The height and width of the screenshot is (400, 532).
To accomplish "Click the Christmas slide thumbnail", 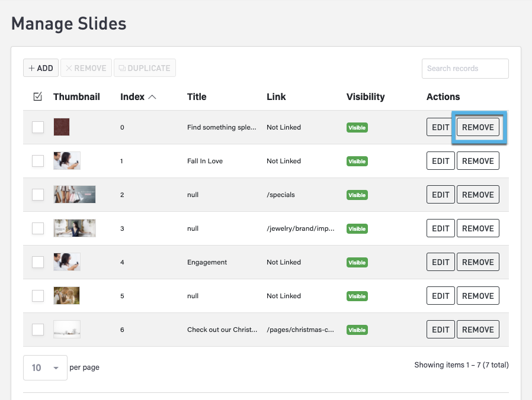I will [x=66, y=330].
